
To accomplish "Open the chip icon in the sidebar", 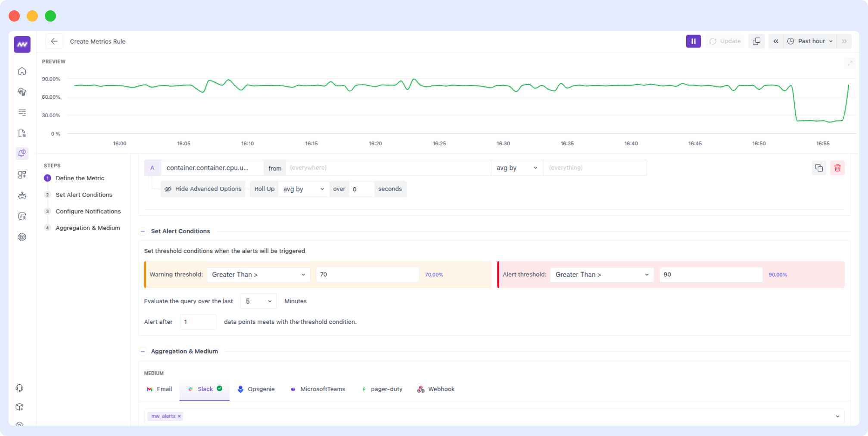I will (22, 237).
